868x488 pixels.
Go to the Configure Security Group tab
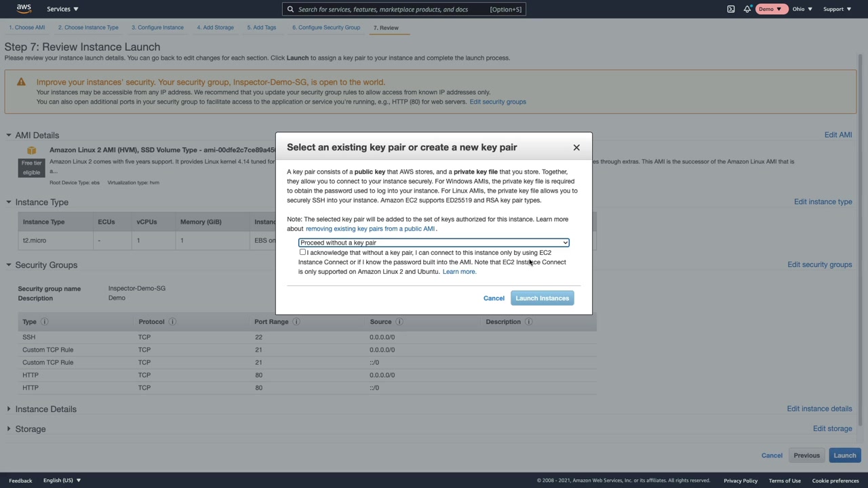click(x=326, y=28)
